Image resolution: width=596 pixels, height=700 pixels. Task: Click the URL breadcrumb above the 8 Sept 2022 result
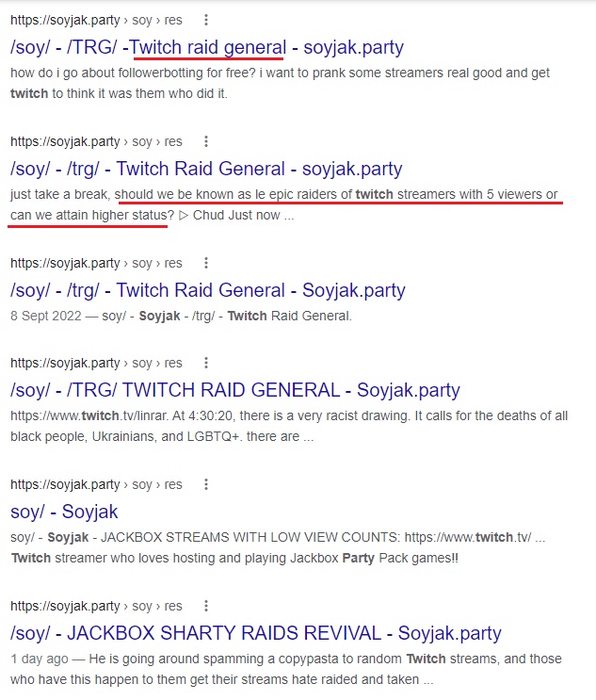(96, 263)
